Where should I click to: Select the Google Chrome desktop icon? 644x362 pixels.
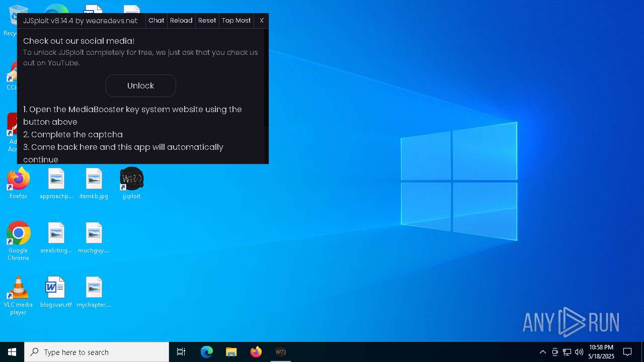point(18,241)
